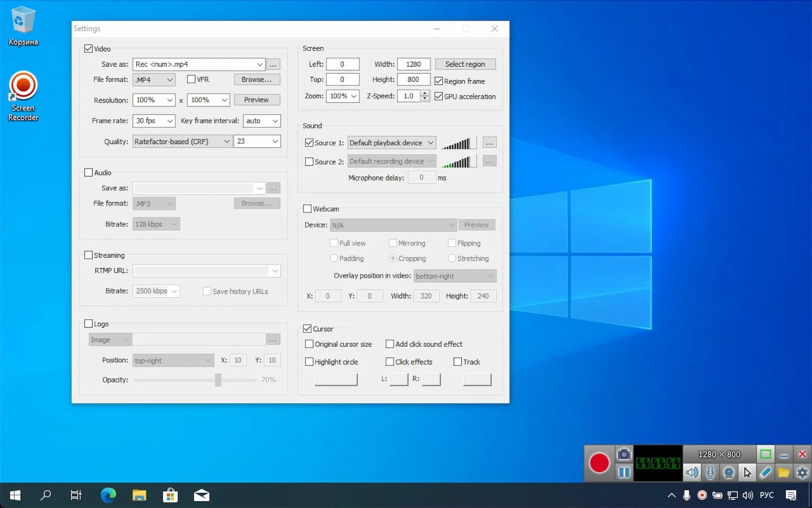Image resolution: width=812 pixels, height=508 pixels.
Task: Click ellipsis button next to Source 1
Action: click(489, 143)
